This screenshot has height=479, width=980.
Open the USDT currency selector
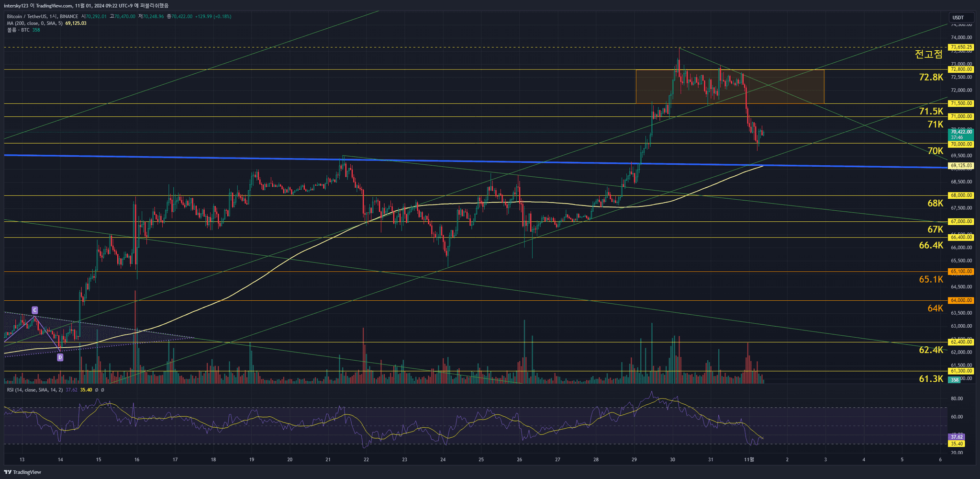pos(958,18)
